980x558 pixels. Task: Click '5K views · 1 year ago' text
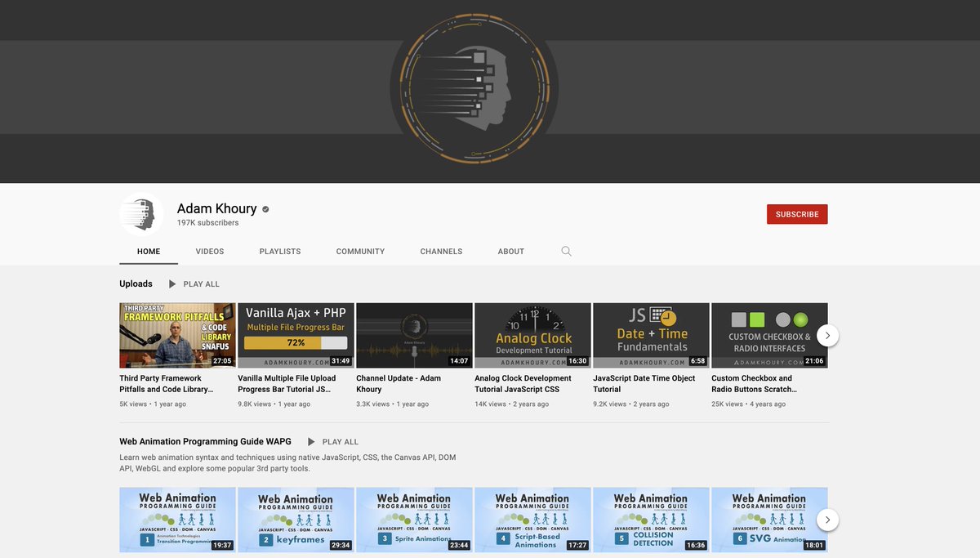pos(153,404)
